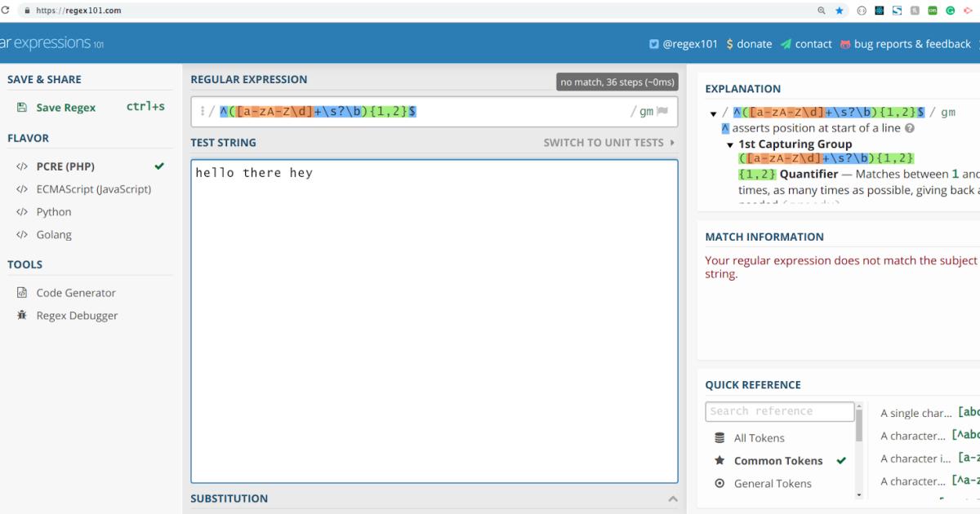Screen dimensions: 980x514
Task: Open the contact link
Action: tap(813, 44)
